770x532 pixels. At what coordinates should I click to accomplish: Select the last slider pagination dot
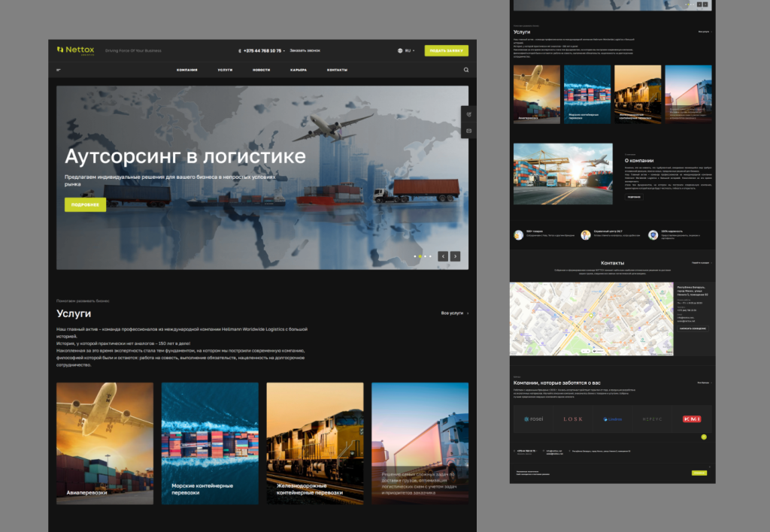tap(430, 256)
